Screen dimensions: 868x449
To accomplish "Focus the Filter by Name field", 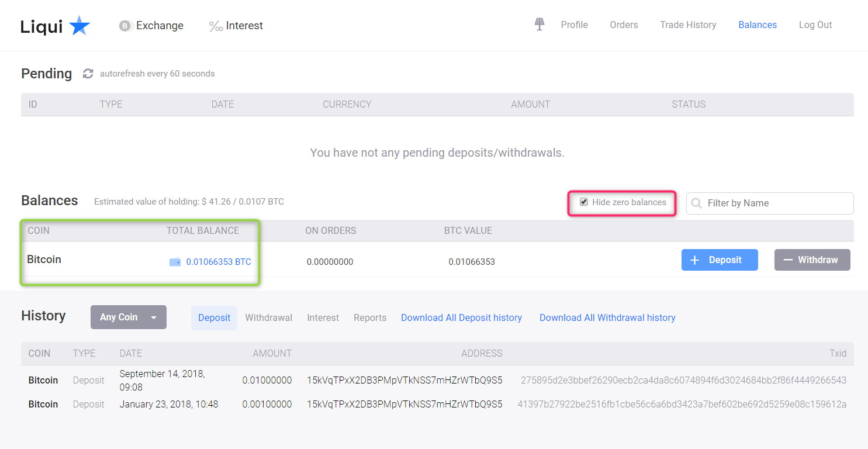I will tap(770, 203).
